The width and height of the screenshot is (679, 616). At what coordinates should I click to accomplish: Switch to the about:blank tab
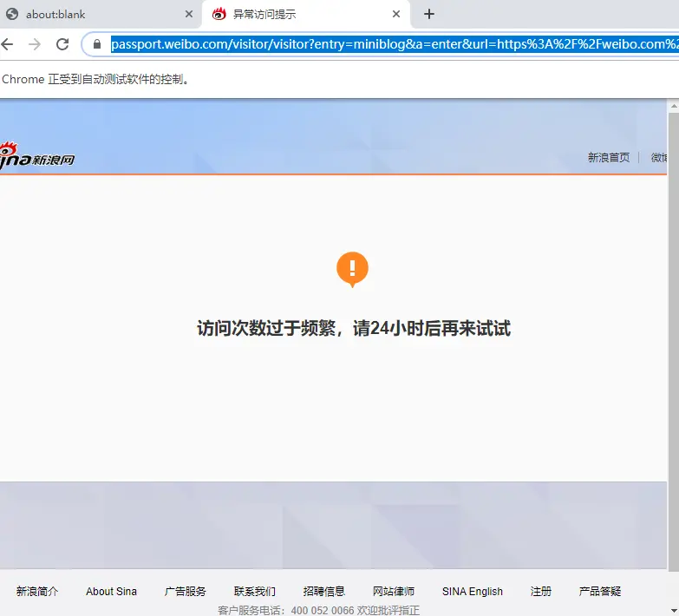coord(101,14)
